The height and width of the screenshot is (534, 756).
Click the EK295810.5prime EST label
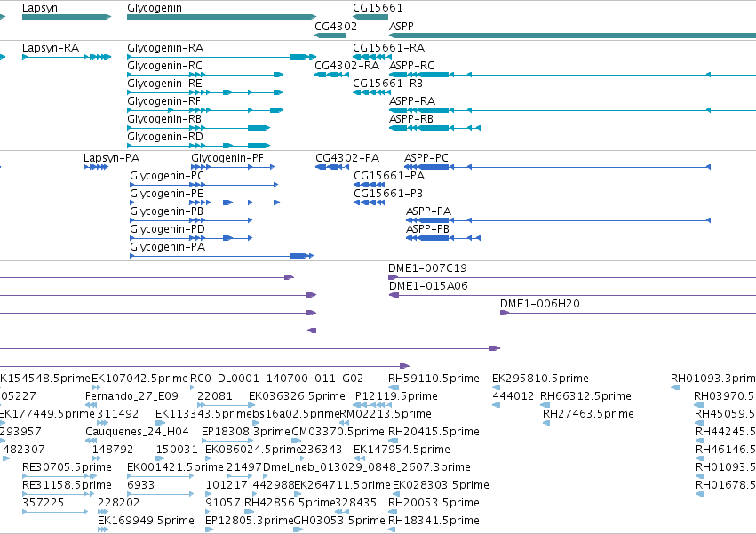click(x=540, y=379)
